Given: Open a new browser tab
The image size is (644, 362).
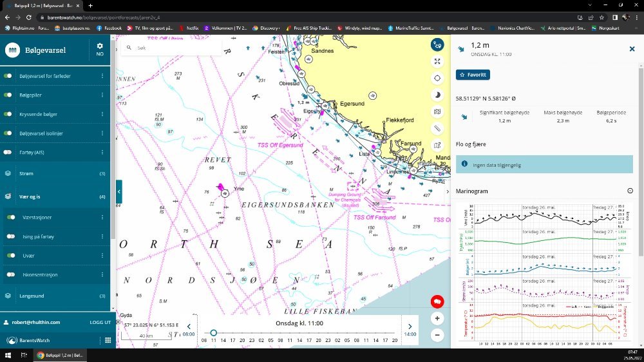Looking at the screenshot, I should tap(90, 5).
